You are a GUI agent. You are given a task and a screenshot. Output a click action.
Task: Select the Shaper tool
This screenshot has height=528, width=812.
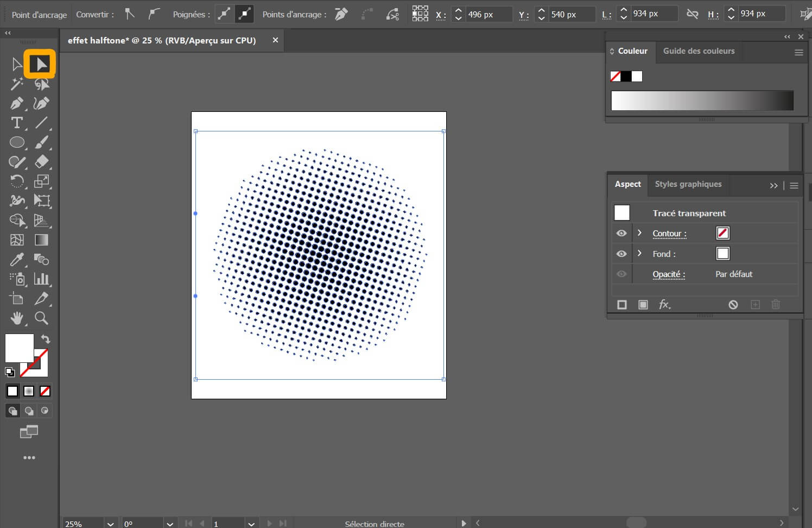click(x=17, y=162)
